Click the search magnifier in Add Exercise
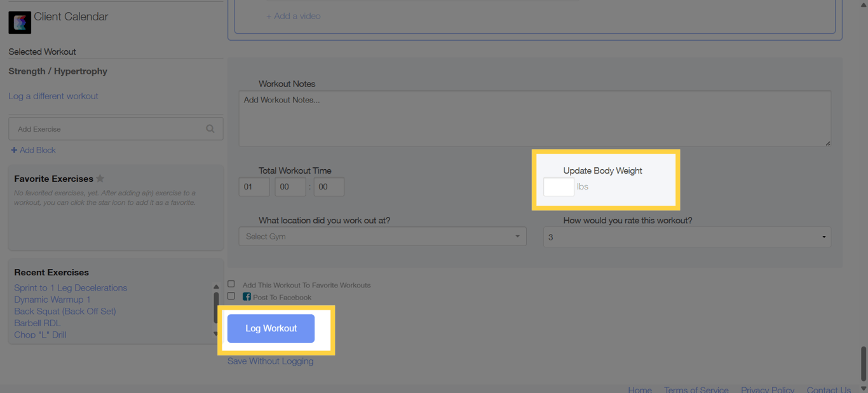 pyautogui.click(x=210, y=128)
